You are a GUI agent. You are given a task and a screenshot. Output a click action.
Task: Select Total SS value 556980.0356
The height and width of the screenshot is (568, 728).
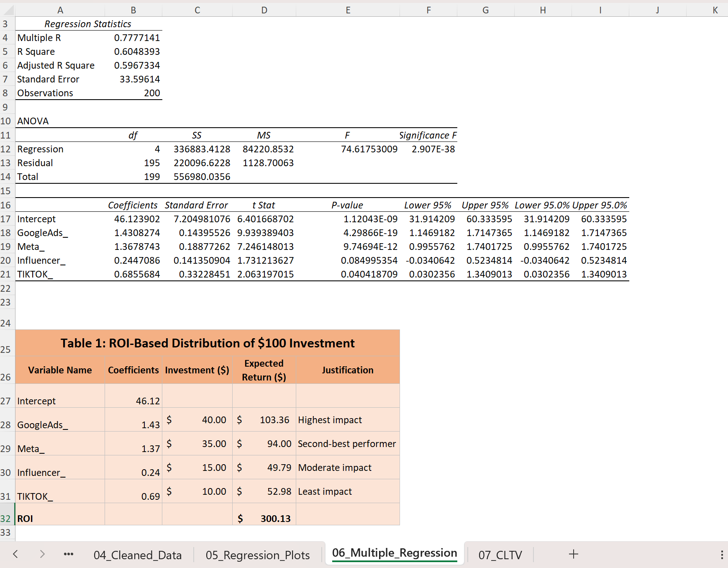click(x=197, y=177)
